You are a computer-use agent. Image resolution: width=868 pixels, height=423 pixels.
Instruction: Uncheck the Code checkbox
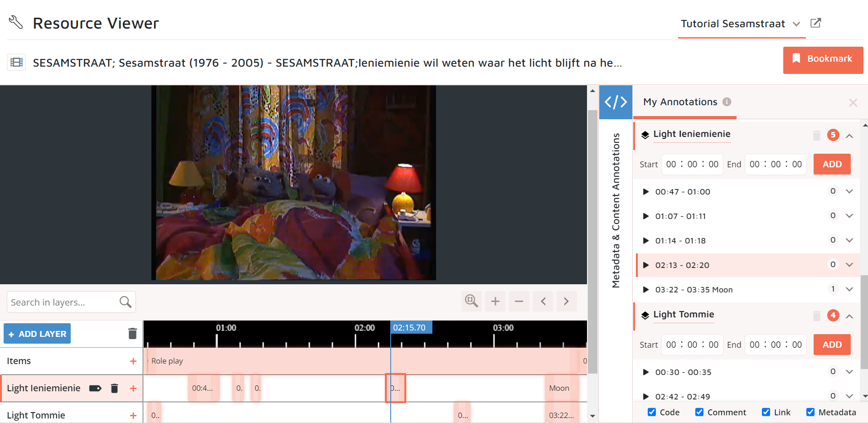652,412
